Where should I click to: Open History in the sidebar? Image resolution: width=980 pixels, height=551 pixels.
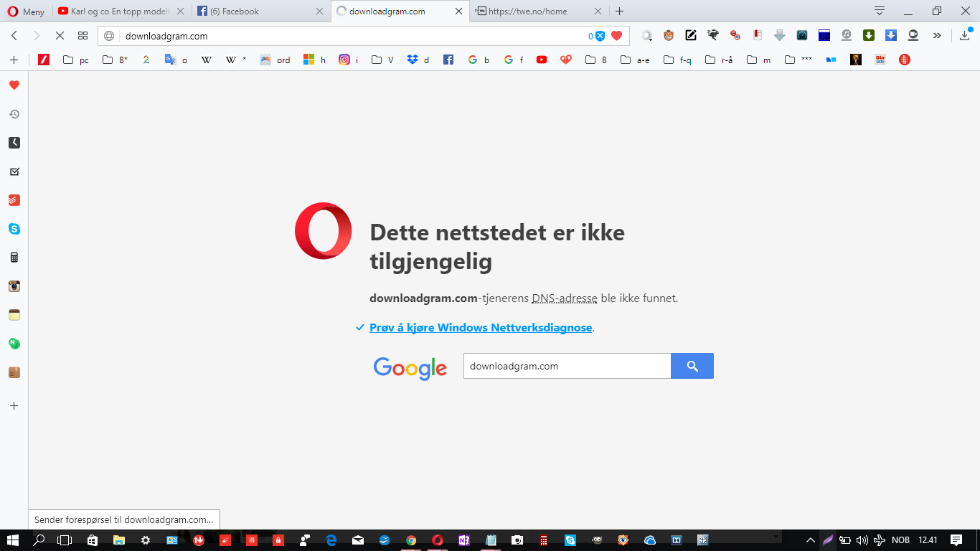tap(14, 114)
